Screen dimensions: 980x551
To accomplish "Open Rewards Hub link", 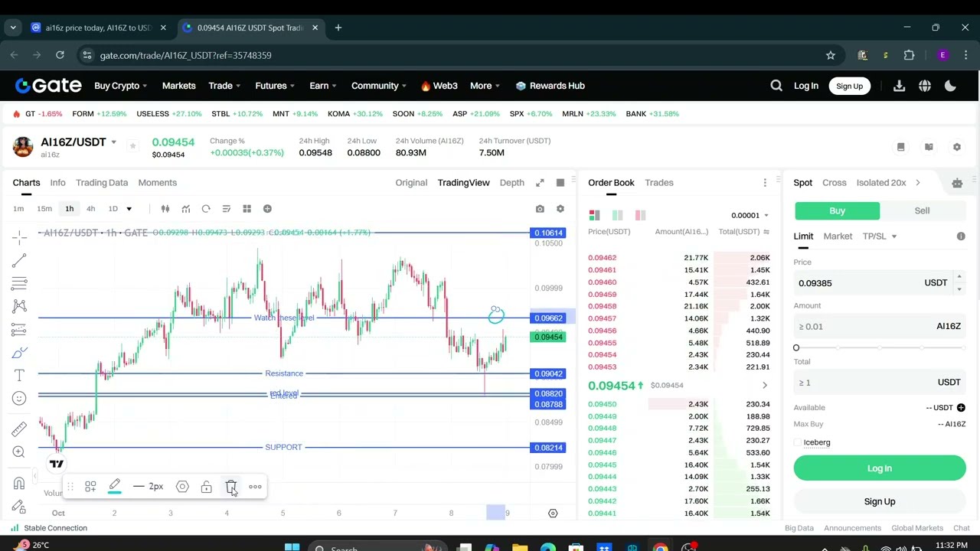I will pos(550,86).
